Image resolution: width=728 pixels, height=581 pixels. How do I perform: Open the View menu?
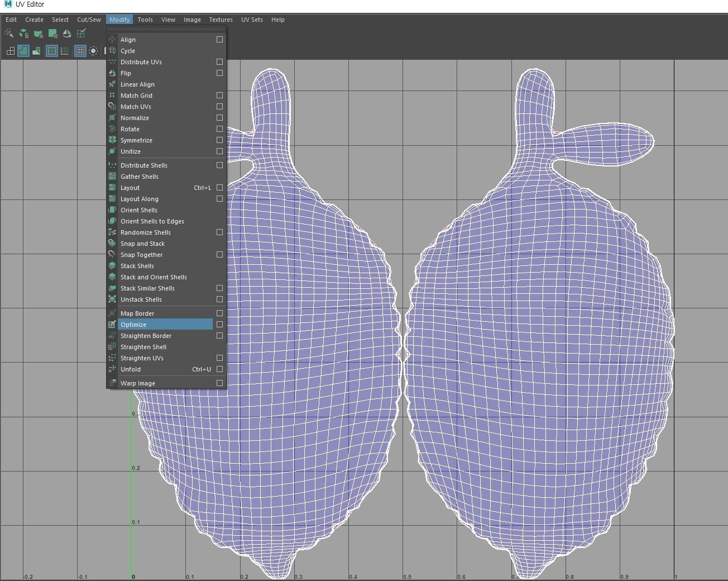[168, 20]
